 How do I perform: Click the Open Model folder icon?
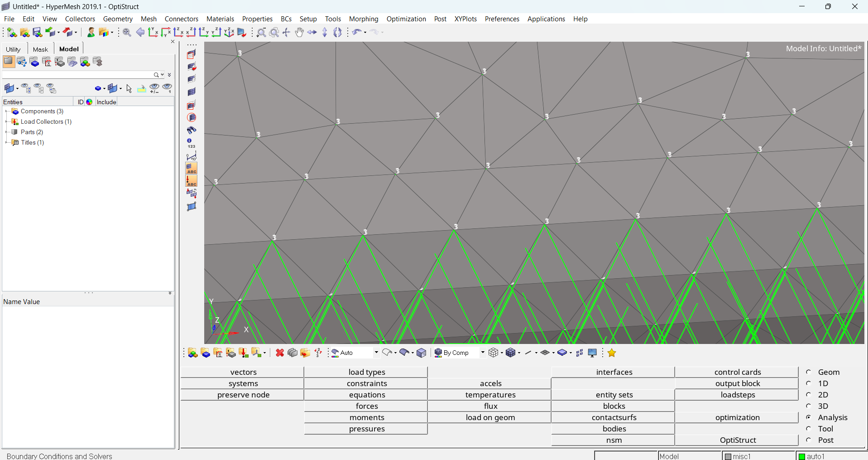pyautogui.click(x=25, y=33)
